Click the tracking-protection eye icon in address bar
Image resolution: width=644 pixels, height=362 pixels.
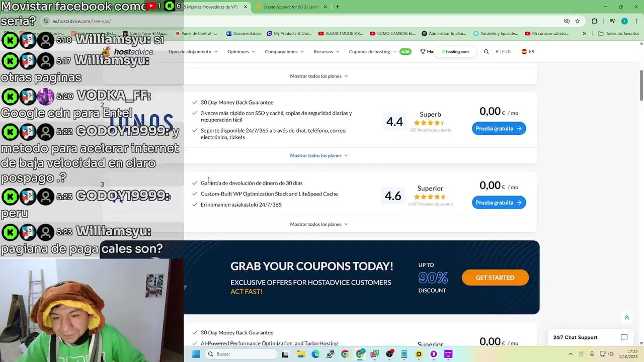tap(567, 21)
